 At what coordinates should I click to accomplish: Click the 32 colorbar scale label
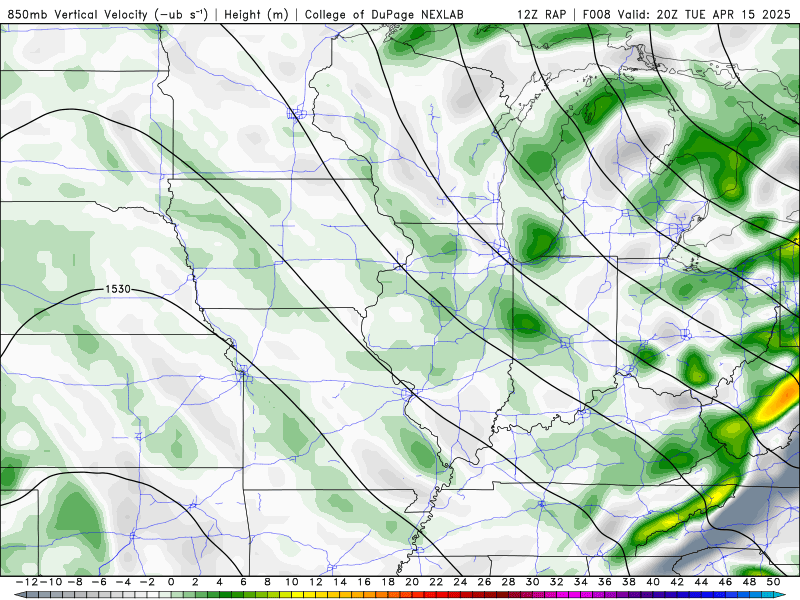click(x=557, y=582)
